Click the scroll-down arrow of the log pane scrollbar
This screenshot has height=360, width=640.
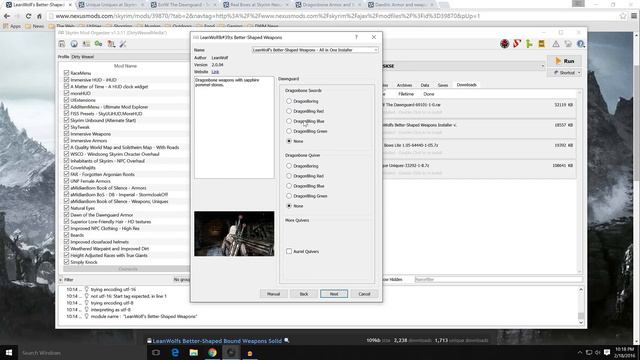pos(581,322)
